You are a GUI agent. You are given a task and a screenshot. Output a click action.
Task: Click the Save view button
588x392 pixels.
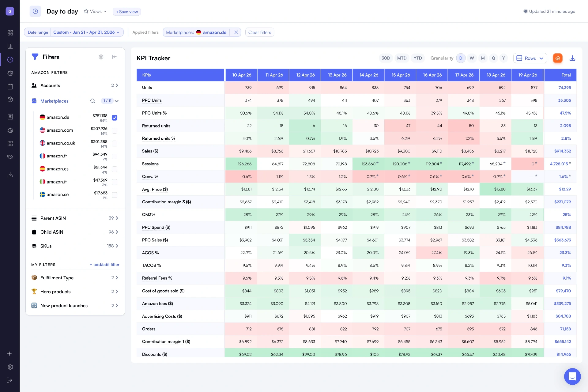[127, 12]
